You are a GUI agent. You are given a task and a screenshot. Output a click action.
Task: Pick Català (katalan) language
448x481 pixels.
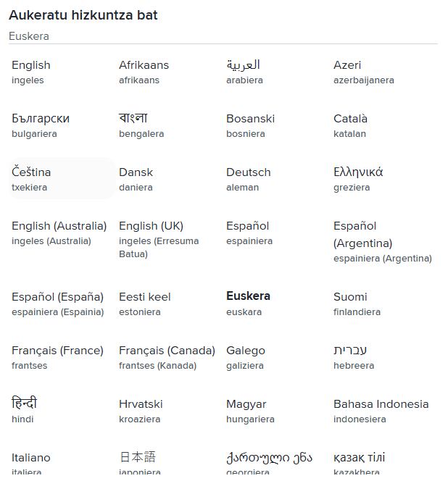pos(350,125)
